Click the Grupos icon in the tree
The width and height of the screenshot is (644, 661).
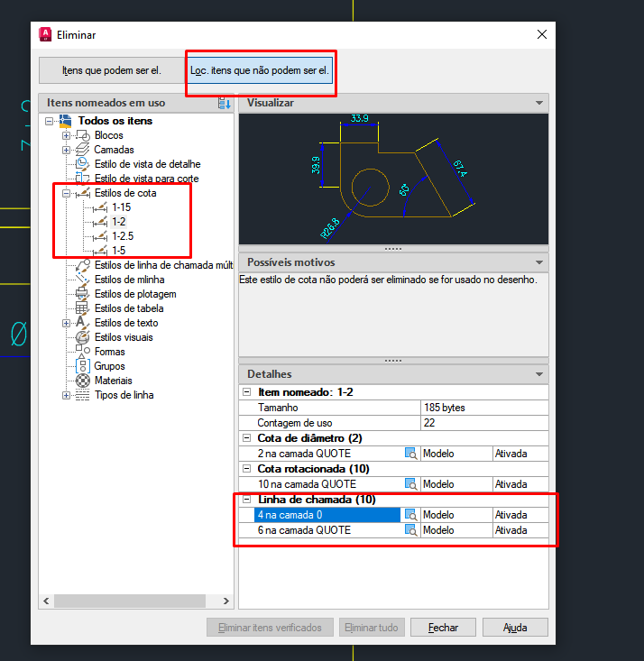(82, 366)
